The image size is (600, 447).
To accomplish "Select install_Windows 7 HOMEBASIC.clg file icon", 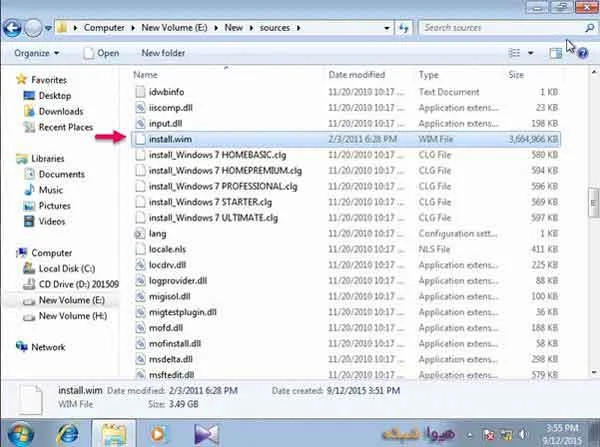I will [x=140, y=155].
